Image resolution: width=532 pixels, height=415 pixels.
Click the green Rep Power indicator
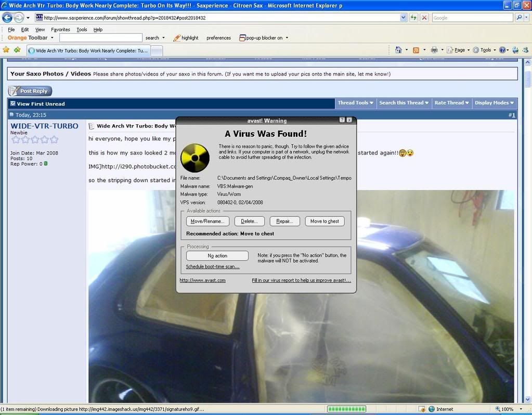pyautogui.click(x=46, y=164)
